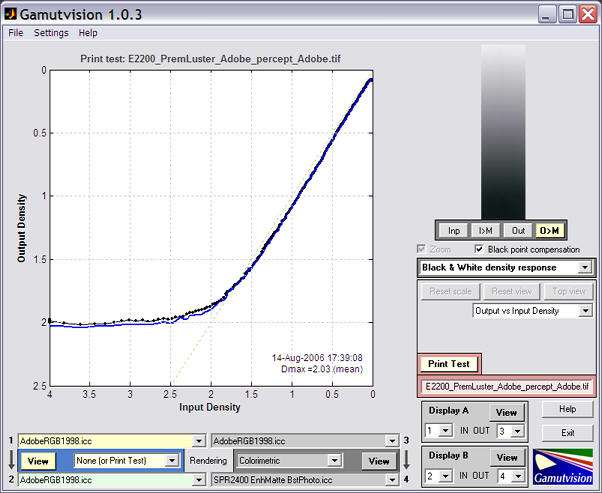
Task: Open profile 4 SPR2400 EnhMatte dropdown
Action: pos(305,480)
